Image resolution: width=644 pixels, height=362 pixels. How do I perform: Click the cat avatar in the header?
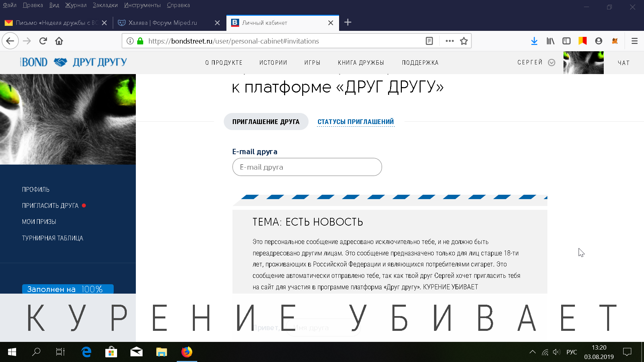tap(584, 63)
